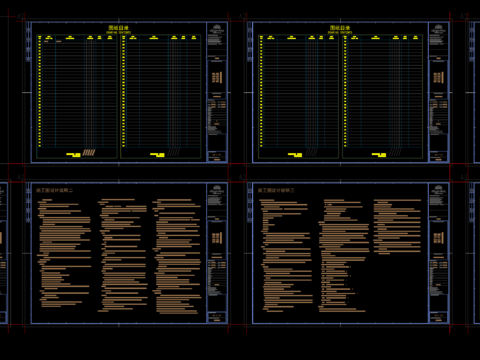Select the blue border frame of the top-right sheet
This screenshot has width=480, height=360.
[x=351, y=92]
